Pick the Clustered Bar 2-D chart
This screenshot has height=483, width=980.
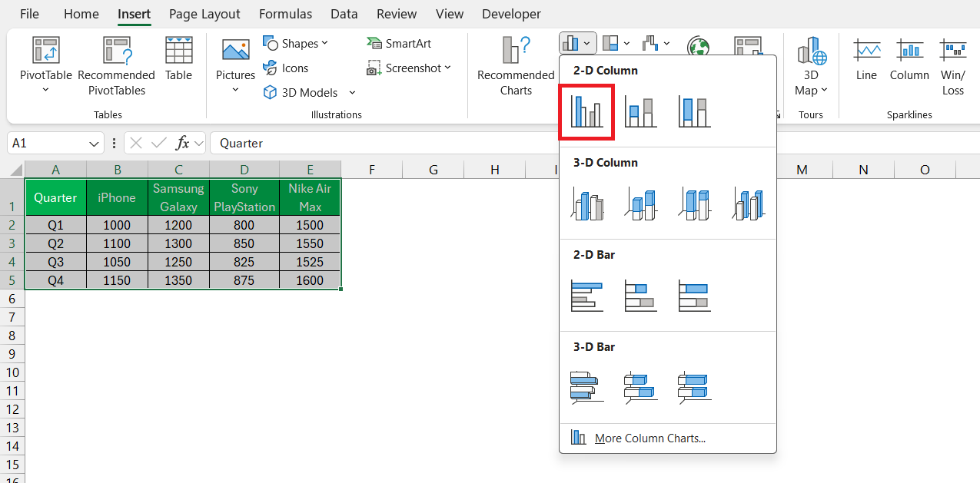(x=586, y=296)
